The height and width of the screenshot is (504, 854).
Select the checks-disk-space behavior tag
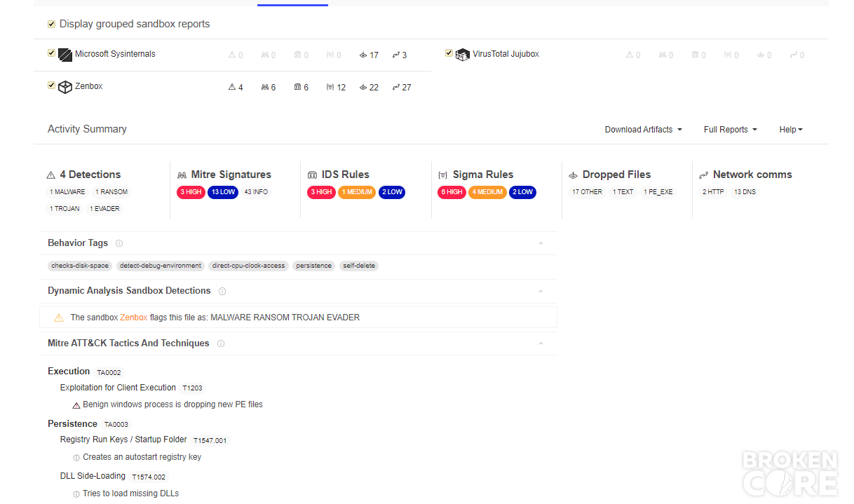pos(80,266)
